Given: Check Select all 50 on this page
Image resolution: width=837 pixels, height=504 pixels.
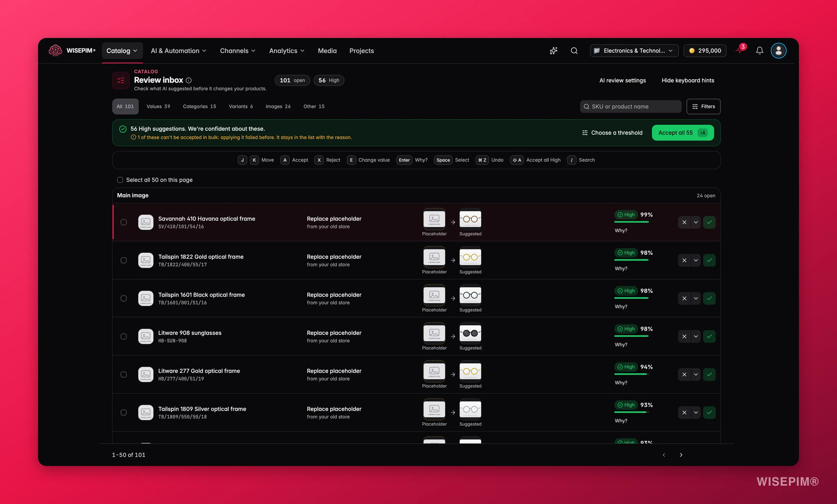Looking at the screenshot, I should coord(120,180).
